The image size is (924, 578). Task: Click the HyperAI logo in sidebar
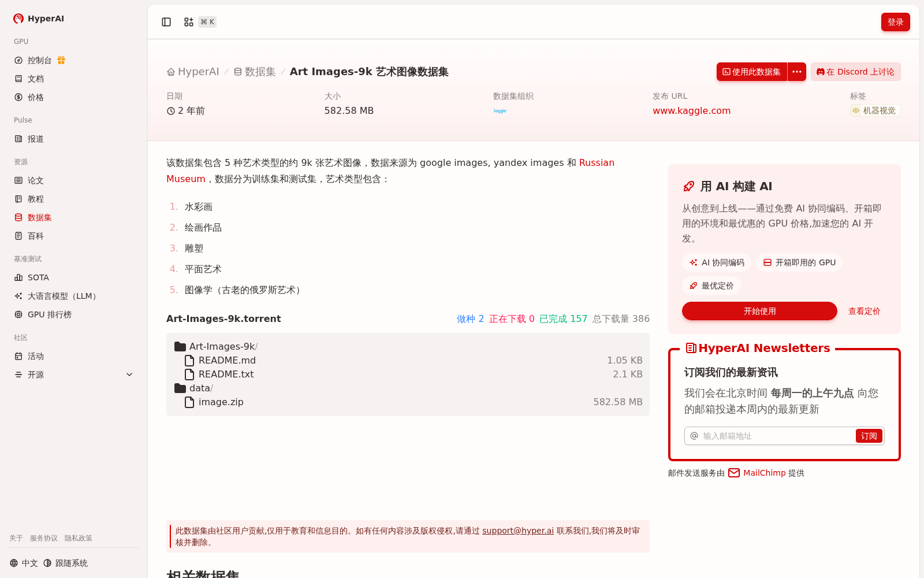(x=38, y=18)
